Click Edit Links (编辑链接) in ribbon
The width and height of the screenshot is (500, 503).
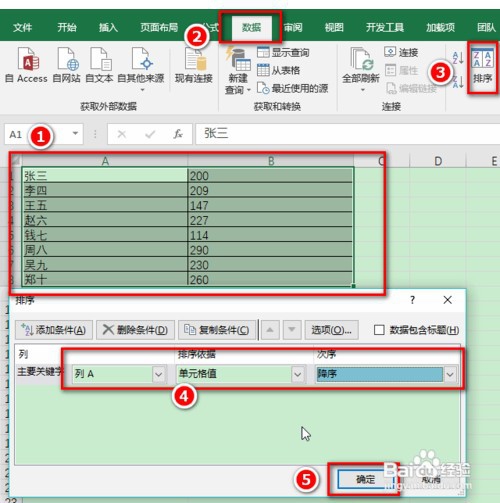[x=411, y=88]
